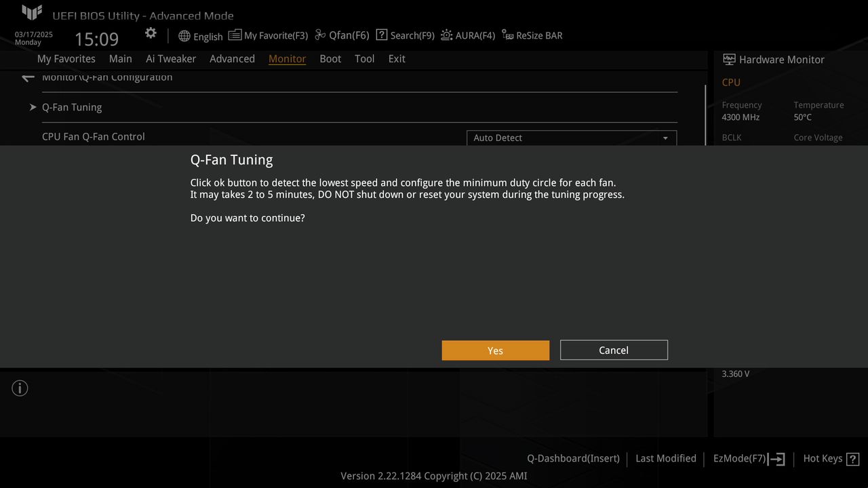Click the BCLK label
Screen dimensions: 868x488
732,138
